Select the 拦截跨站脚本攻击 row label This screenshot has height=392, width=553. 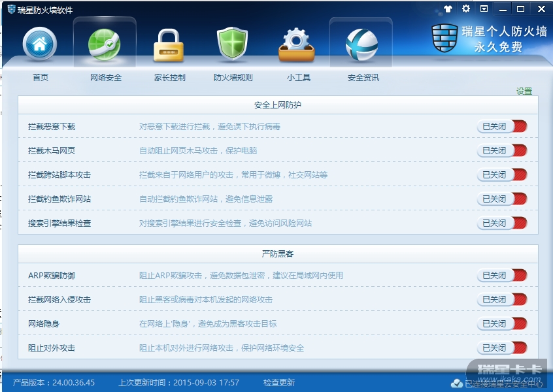pyautogui.click(x=59, y=175)
